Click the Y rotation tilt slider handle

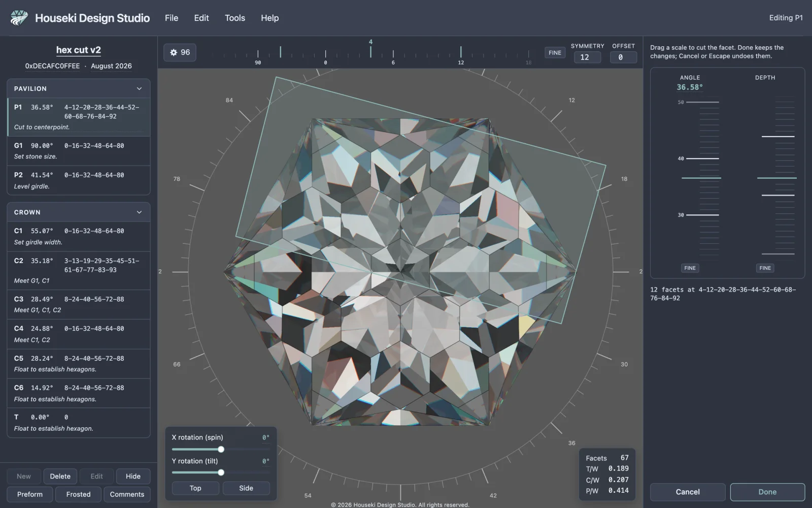tap(221, 472)
